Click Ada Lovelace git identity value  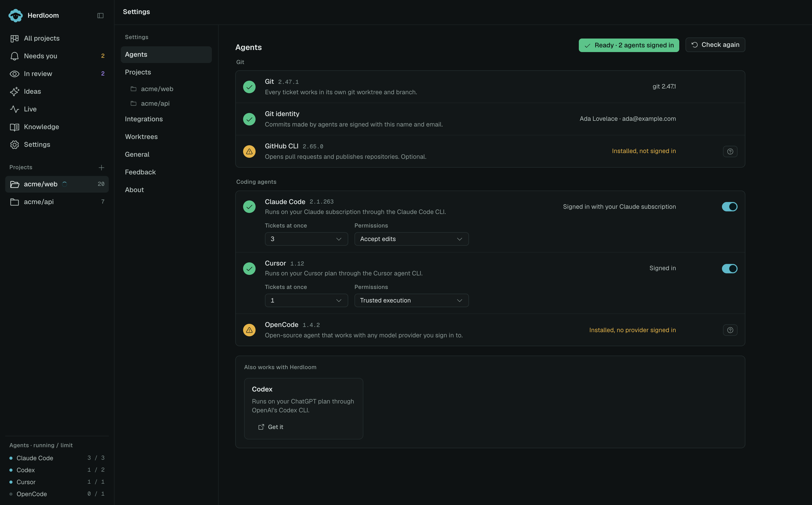tap(628, 119)
